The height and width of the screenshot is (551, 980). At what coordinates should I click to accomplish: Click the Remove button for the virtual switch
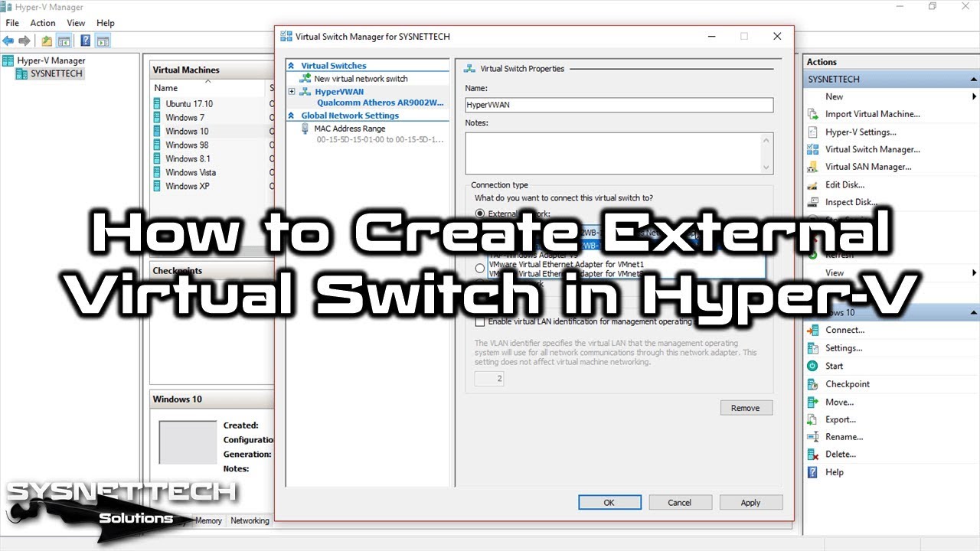click(746, 408)
